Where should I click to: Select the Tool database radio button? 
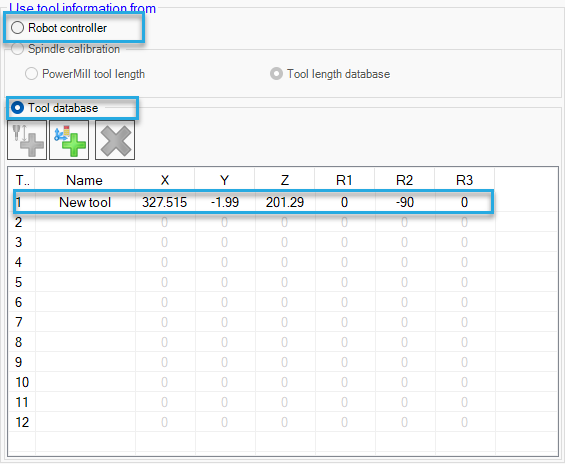click(x=17, y=108)
